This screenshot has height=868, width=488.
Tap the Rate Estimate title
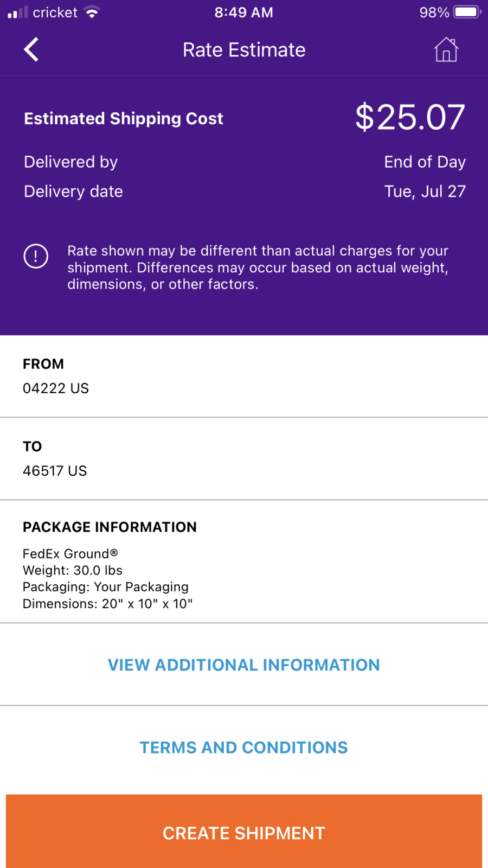click(244, 50)
